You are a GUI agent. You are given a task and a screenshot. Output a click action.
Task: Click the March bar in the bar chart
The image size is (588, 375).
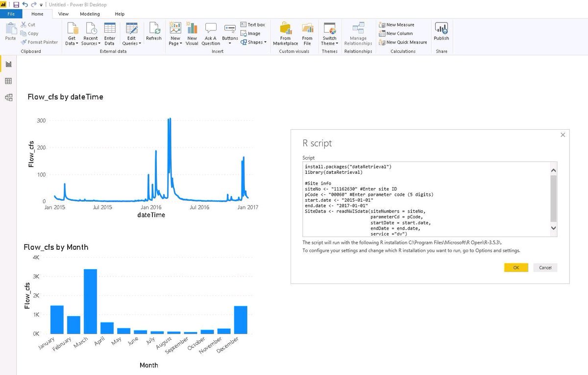(90, 302)
